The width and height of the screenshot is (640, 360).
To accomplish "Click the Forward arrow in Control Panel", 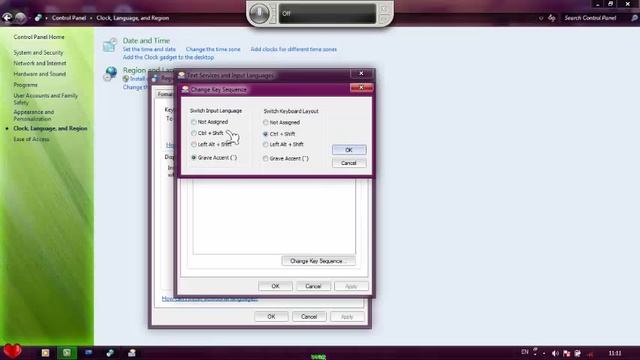I will 20,18.
